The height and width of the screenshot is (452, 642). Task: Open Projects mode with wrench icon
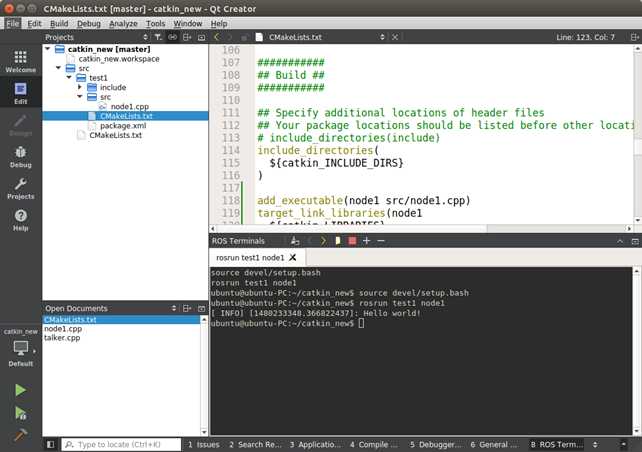(x=20, y=188)
